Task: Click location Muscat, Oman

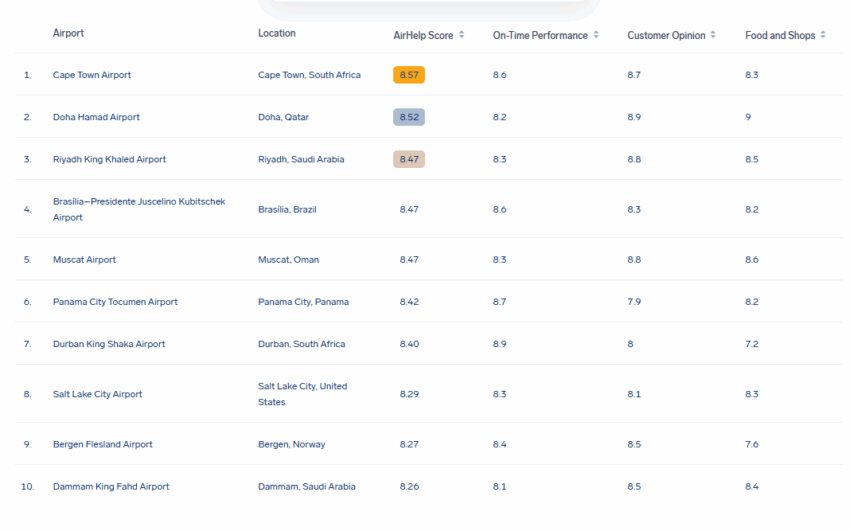Action: click(x=288, y=260)
